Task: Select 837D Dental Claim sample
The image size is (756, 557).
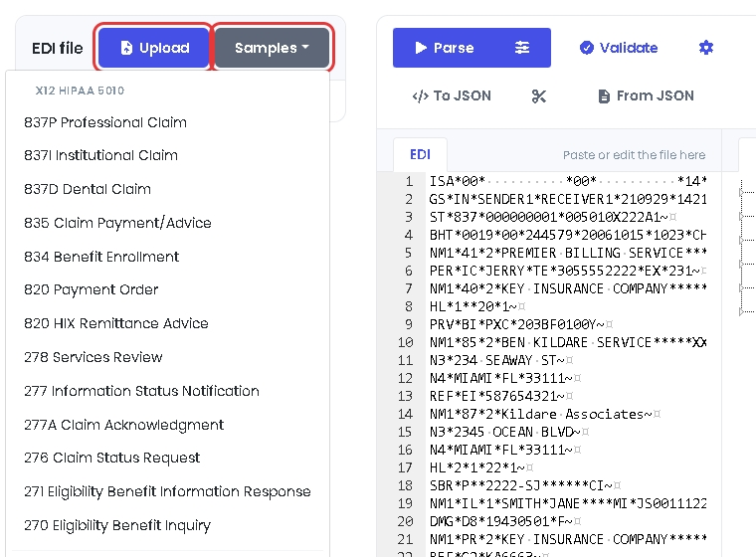Action: [x=88, y=189]
